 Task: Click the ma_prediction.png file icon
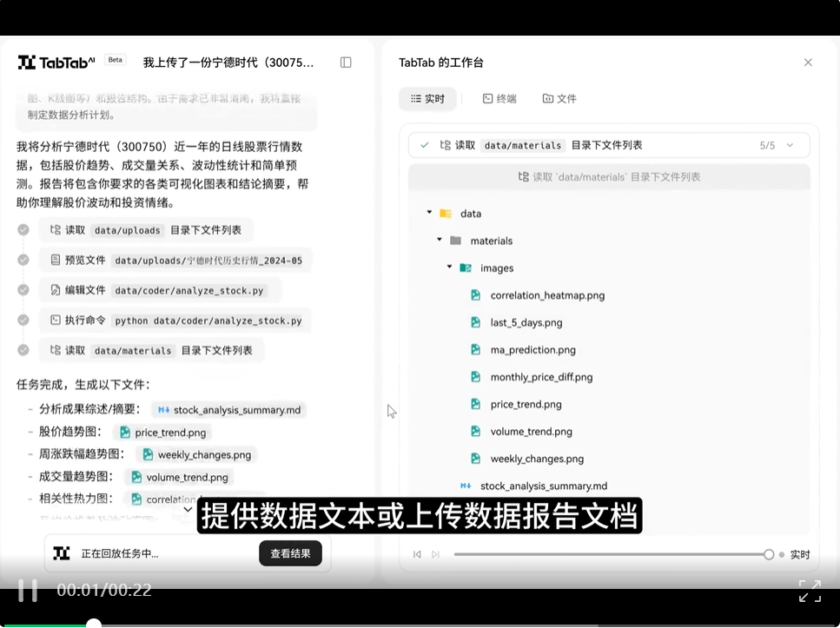[476, 349]
